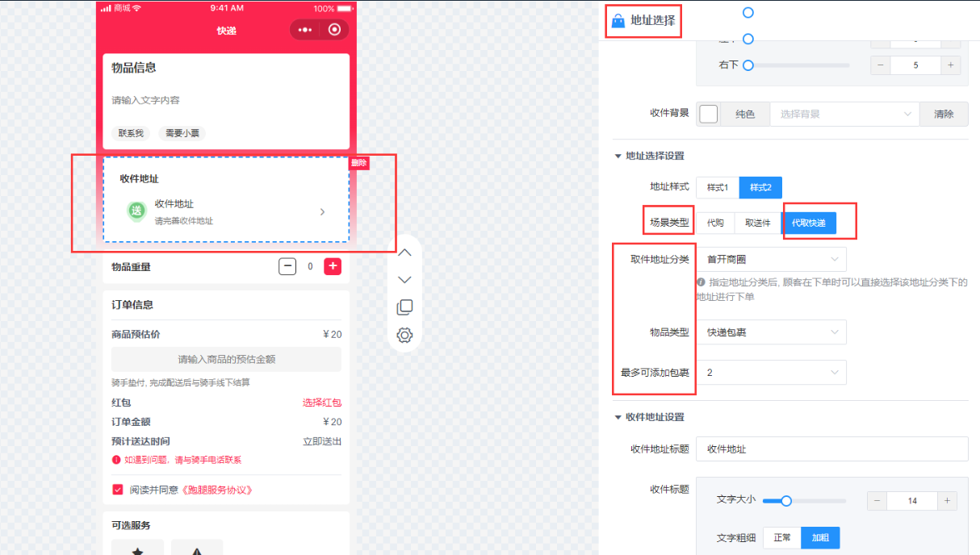Decrease 文字大小 value with minus
Image resolution: width=980 pixels, height=555 pixels.
pyautogui.click(x=877, y=501)
